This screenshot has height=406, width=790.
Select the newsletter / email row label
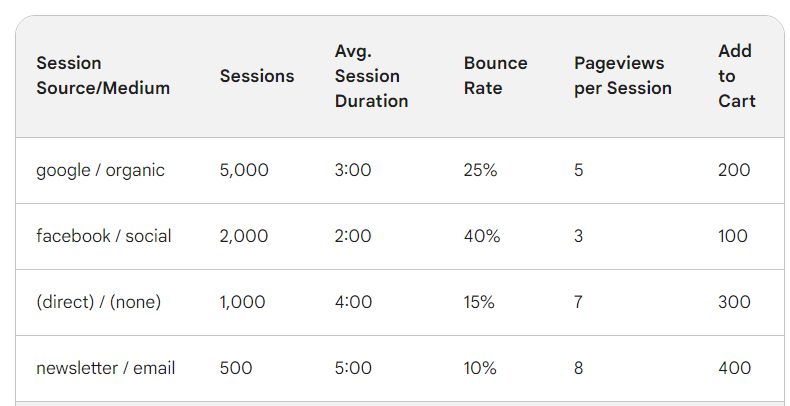click(106, 368)
